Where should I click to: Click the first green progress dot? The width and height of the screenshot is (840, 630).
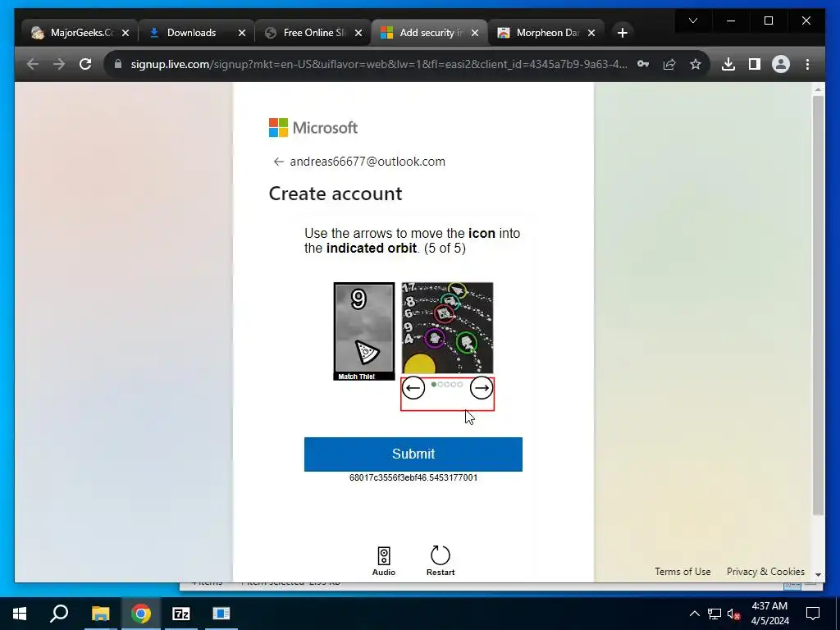point(433,384)
